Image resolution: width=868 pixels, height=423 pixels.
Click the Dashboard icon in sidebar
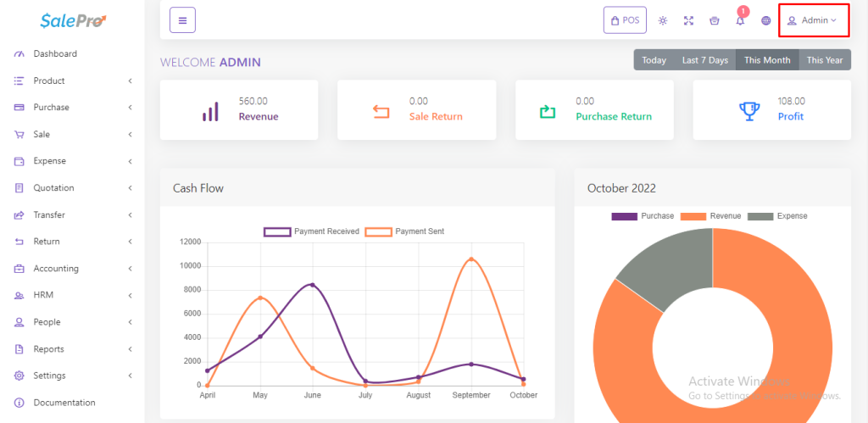point(19,54)
